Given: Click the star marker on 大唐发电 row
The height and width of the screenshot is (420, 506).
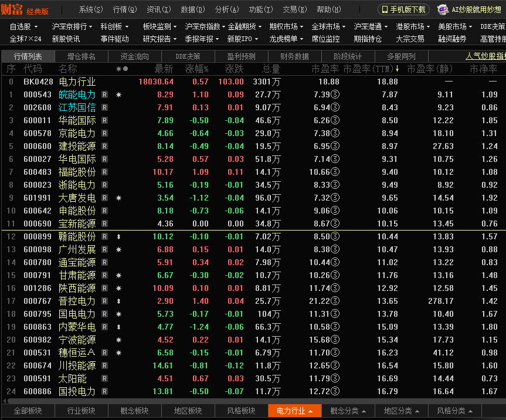Looking at the screenshot, I should pos(119,198).
